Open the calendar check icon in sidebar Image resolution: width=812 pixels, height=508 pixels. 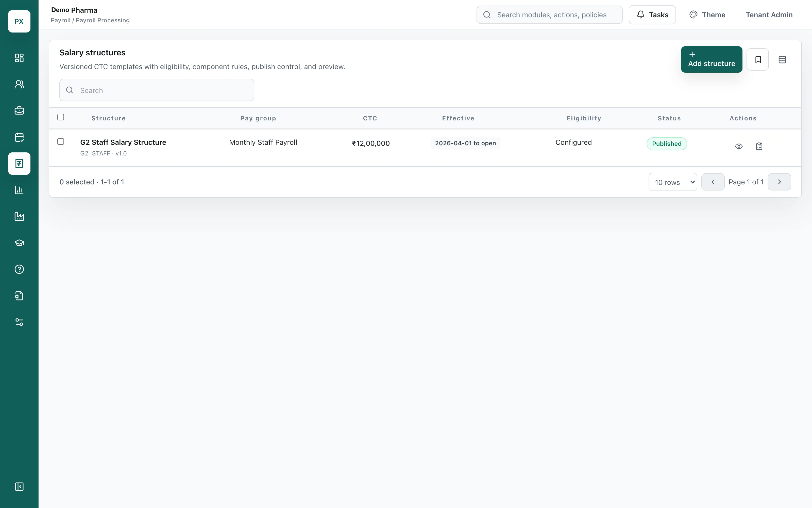click(19, 137)
